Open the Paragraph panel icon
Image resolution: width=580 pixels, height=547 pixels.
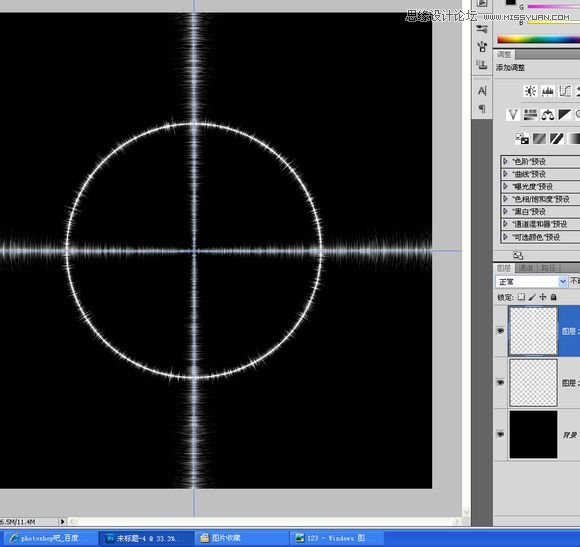click(x=482, y=109)
